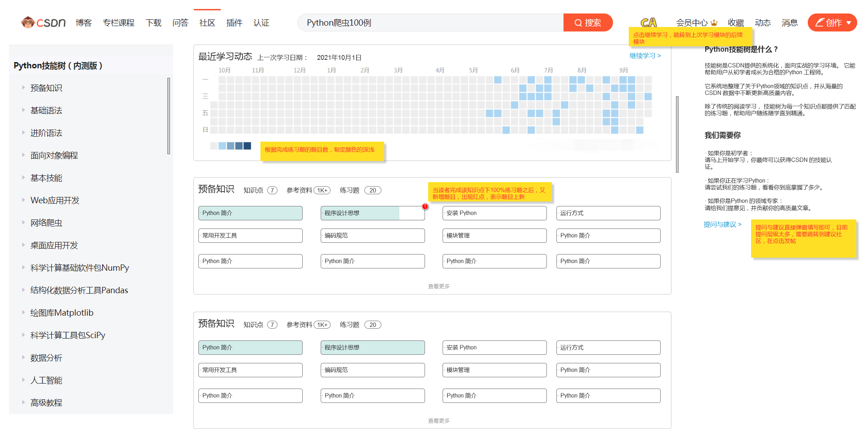Open 模块管理 node in first section

click(x=495, y=236)
